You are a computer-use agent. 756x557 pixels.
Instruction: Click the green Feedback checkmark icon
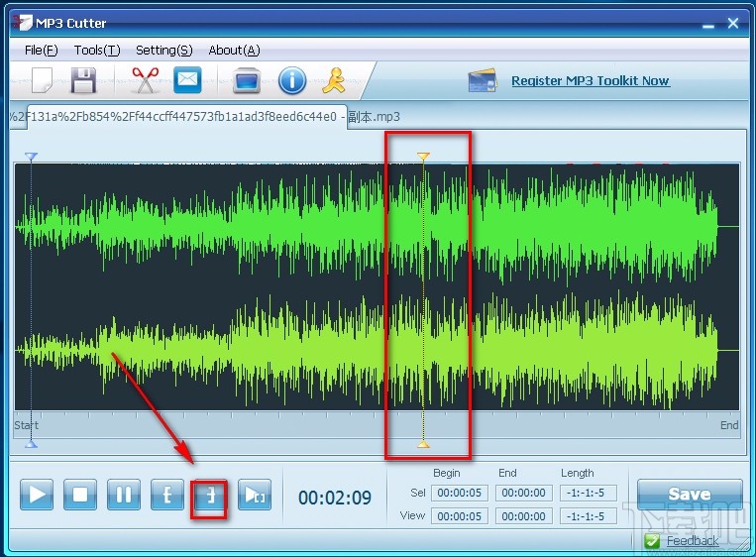pyautogui.click(x=652, y=541)
